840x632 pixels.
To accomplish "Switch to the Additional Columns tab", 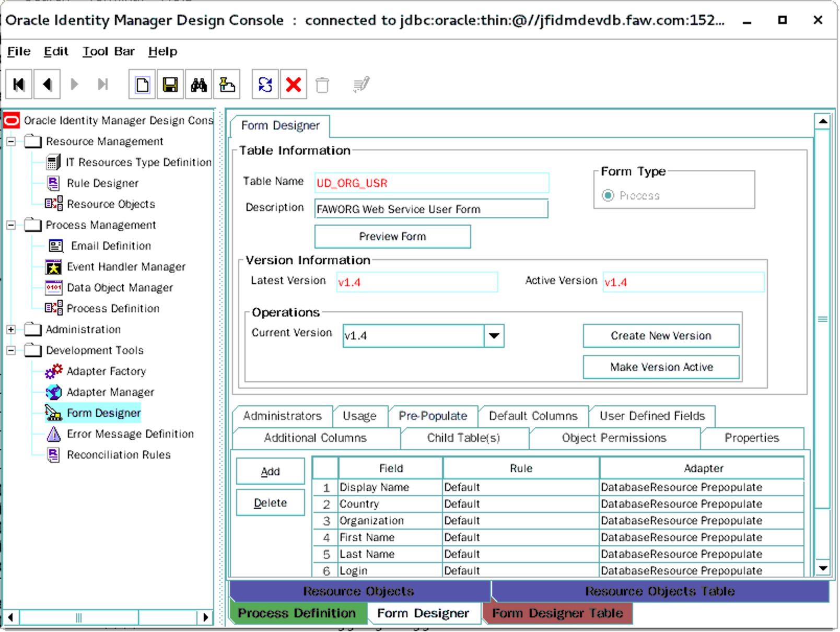I will [316, 438].
